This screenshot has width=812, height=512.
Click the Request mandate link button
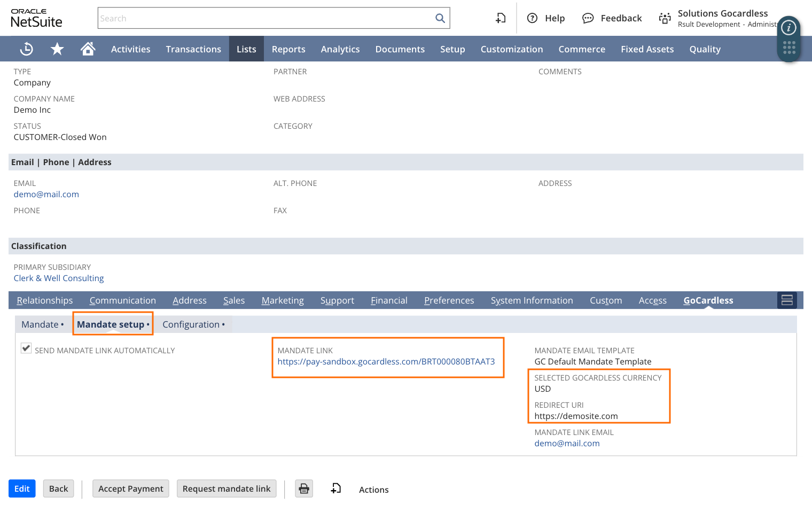[x=227, y=488]
